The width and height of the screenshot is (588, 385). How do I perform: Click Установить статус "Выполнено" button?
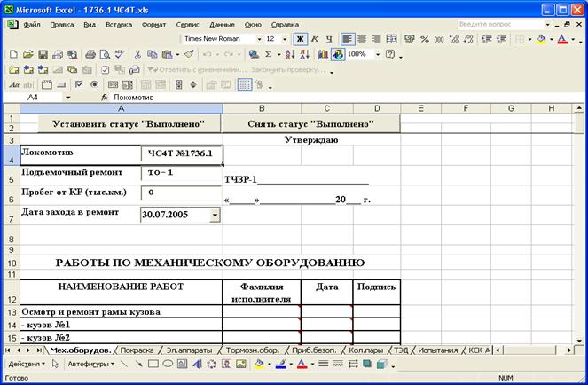129,124
